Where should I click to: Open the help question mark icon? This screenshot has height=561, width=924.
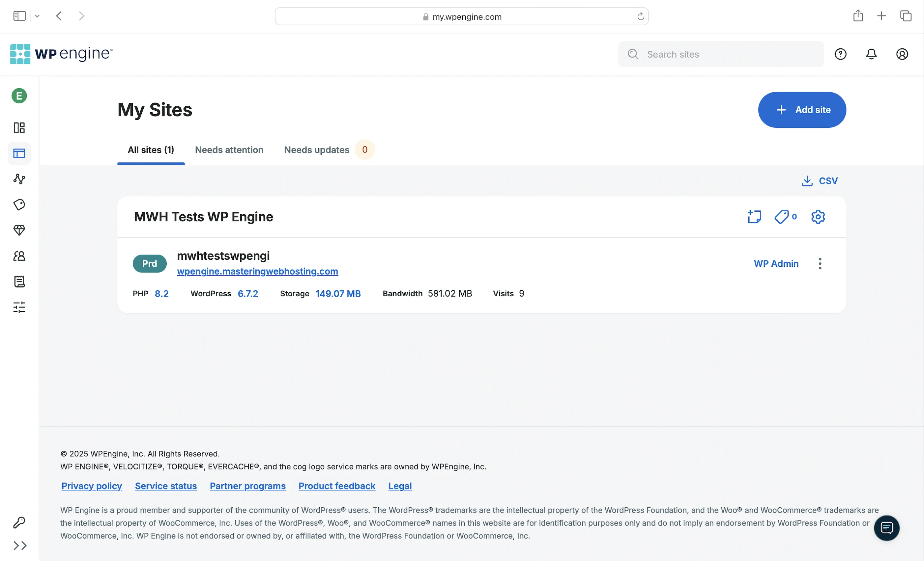[840, 54]
